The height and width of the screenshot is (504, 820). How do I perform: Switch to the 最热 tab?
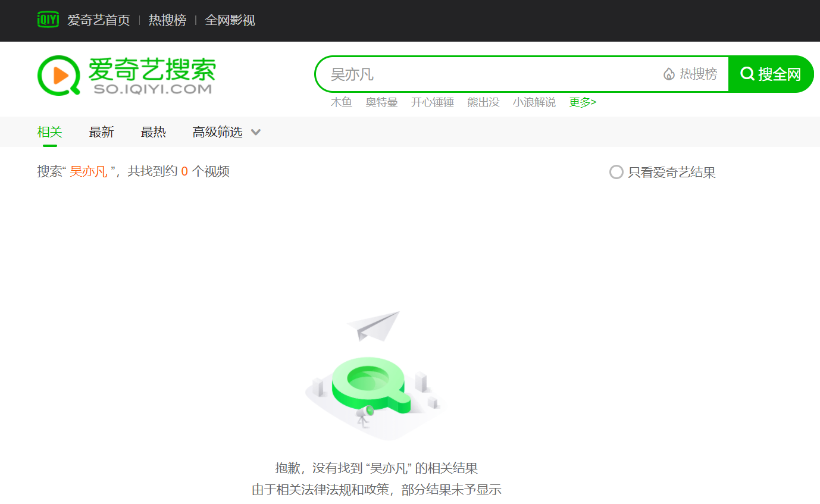(x=154, y=132)
